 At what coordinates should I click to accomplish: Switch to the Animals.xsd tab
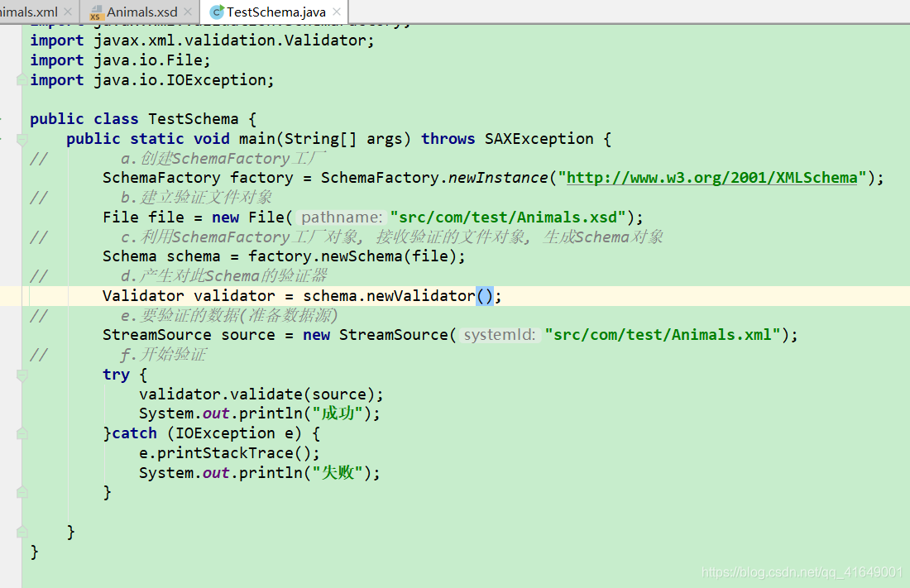141,12
